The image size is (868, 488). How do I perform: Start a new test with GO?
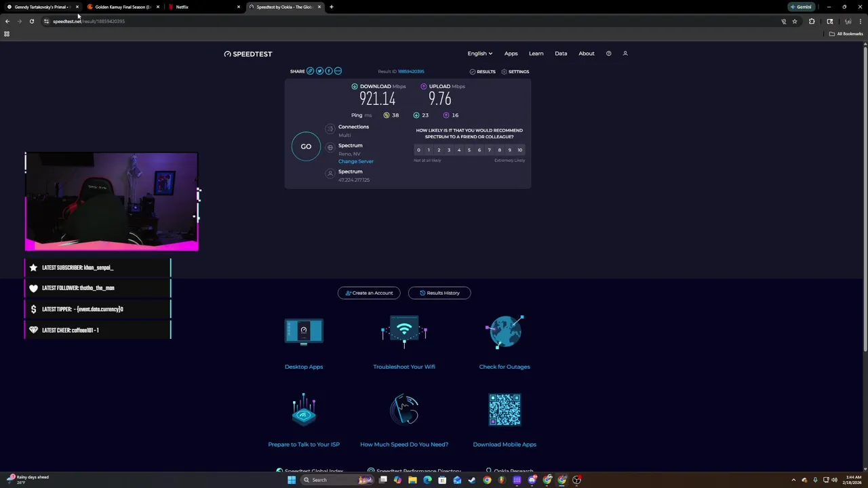(306, 146)
